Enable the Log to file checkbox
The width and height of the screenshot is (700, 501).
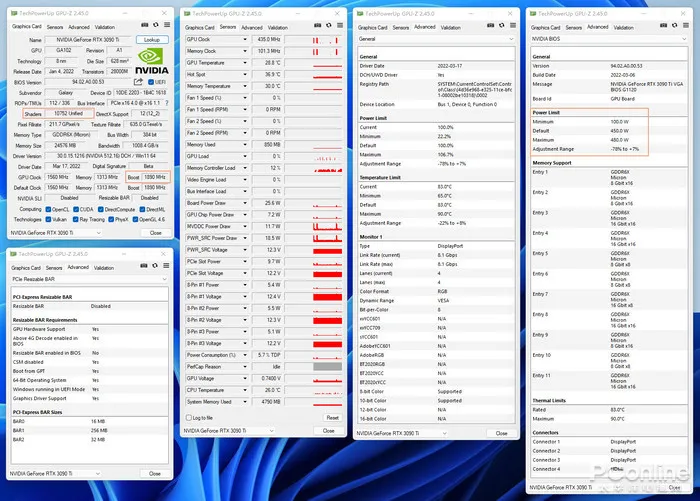[x=189, y=418]
